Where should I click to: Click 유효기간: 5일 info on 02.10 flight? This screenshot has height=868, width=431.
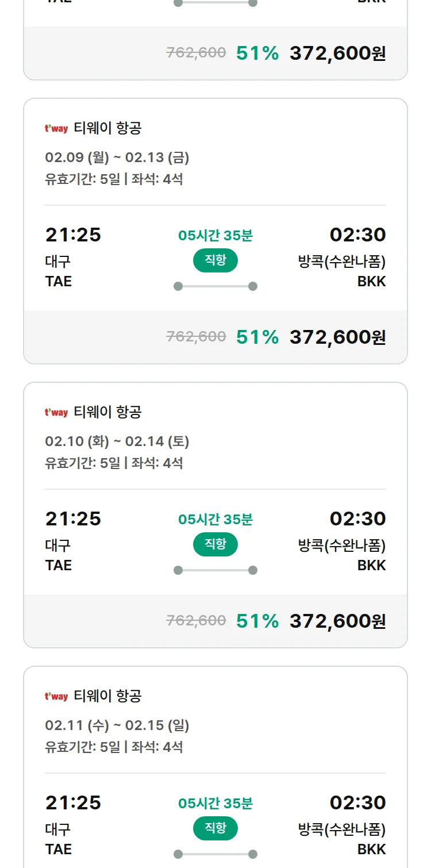pos(82,463)
